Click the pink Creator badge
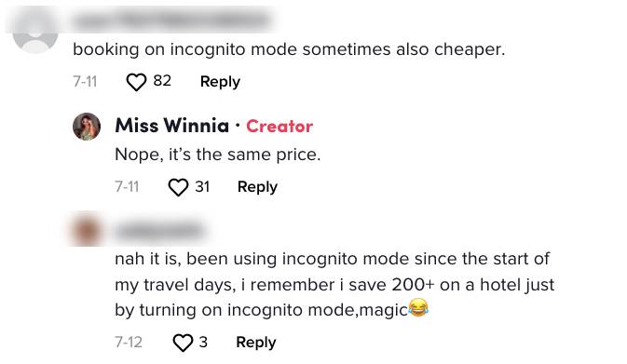This screenshot has width=627, height=364. [x=279, y=127]
